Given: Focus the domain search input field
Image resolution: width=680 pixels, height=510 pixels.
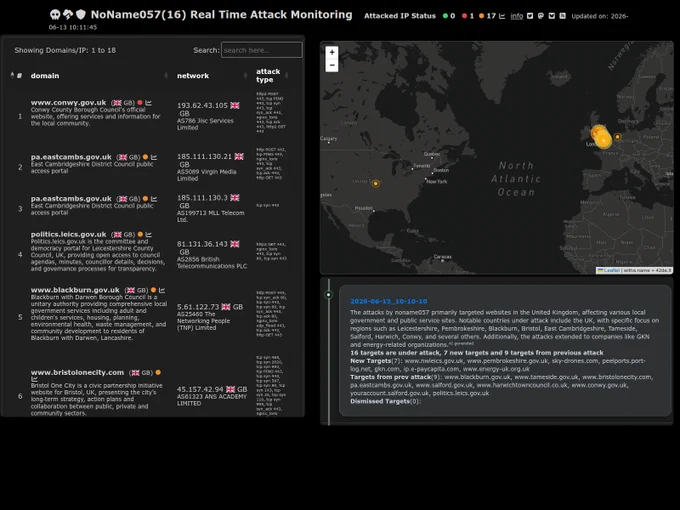Looking at the screenshot, I should click(x=262, y=50).
